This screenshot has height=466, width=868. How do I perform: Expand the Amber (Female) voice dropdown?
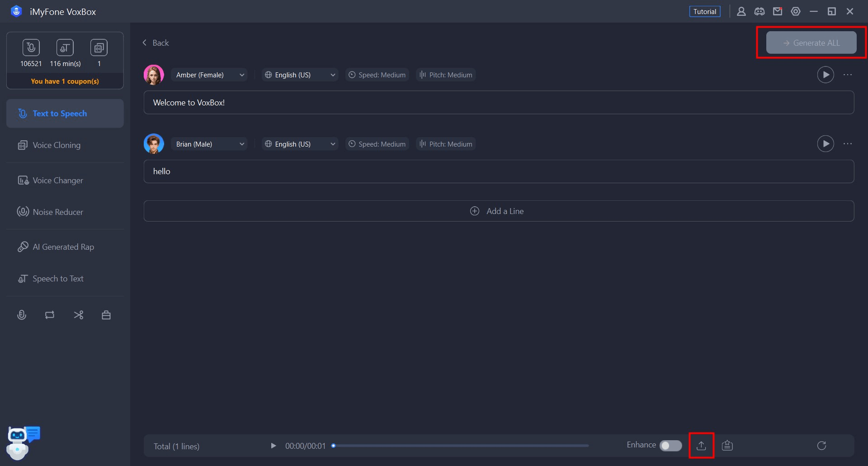click(x=209, y=75)
